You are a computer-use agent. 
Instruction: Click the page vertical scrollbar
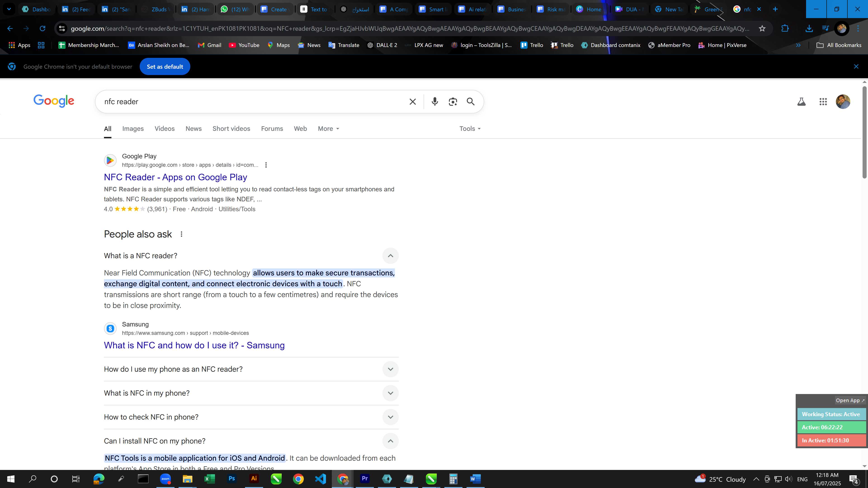click(864, 132)
